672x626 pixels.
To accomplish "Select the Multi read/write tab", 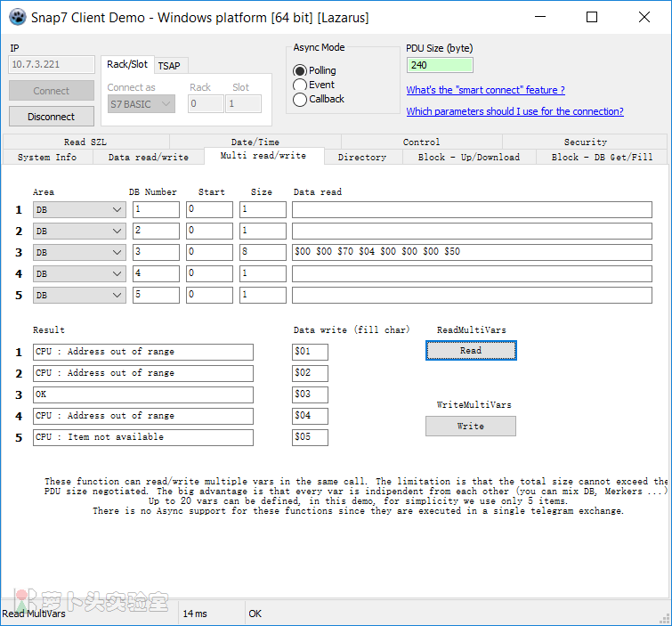I will 263,156.
